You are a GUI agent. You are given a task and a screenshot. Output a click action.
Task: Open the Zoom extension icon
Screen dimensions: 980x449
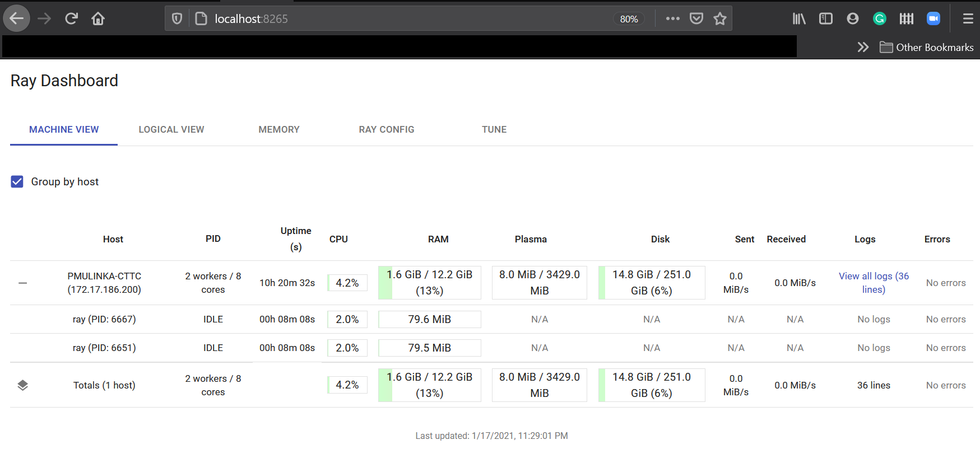coord(933,18)
